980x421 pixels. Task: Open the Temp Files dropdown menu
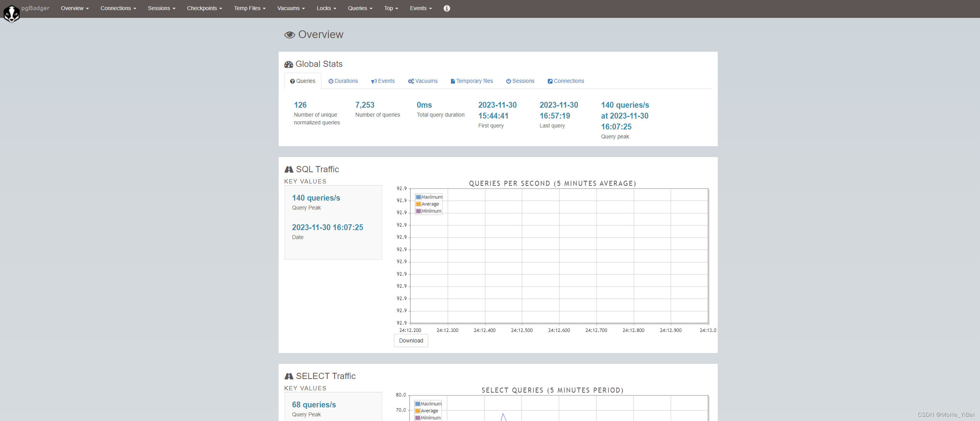[249, 8]
